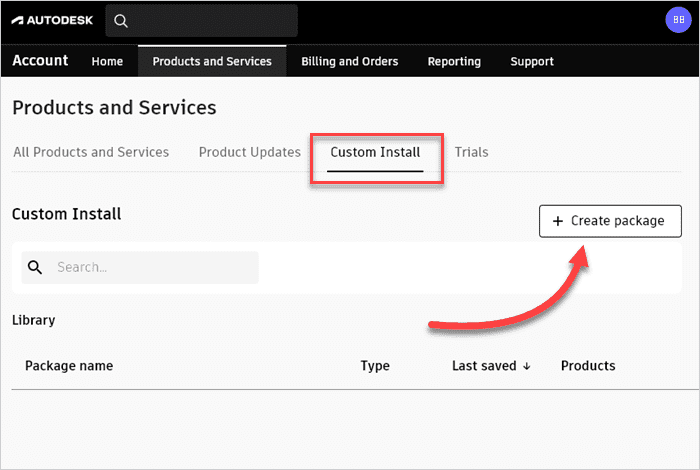Image resolution: width=700 pixels, height=470 pixels.
Task: Select the Custom Install tab
Action: point(375,152)
